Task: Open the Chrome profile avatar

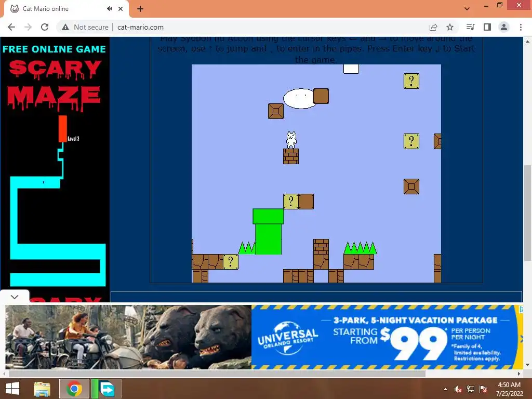Action: point(504,27)
